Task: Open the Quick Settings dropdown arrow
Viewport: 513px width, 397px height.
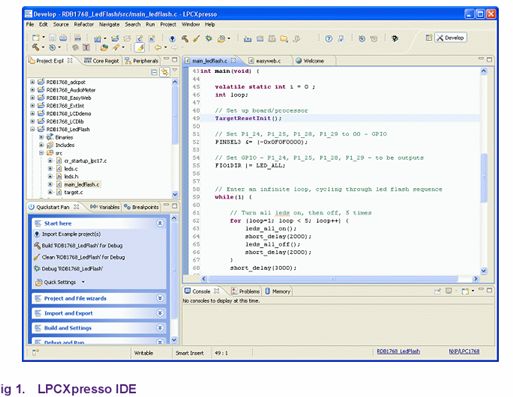Action: point(83,282)
